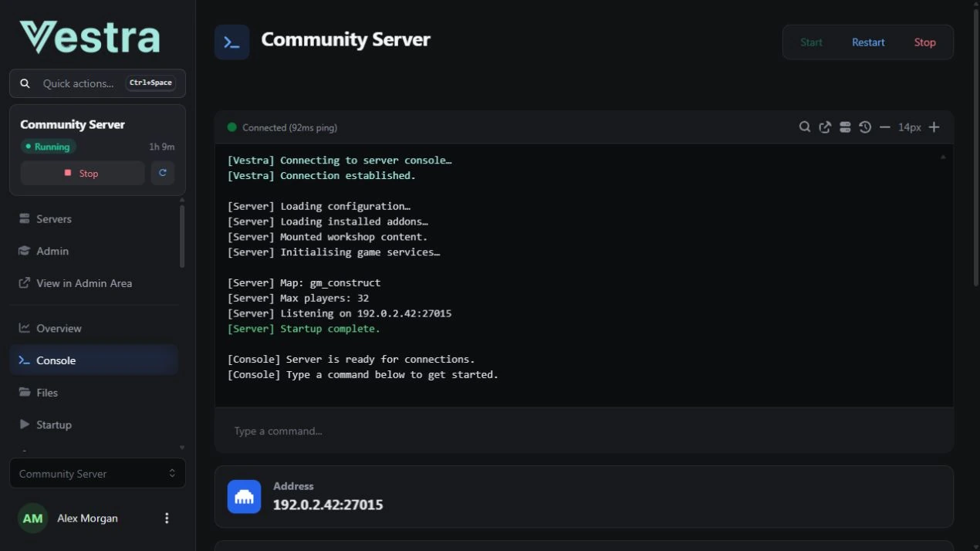
Task: Click the external link icon beside View in Admin Area
Action: coord(24,283)
